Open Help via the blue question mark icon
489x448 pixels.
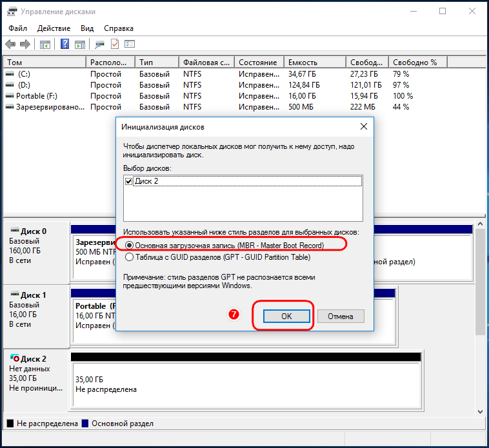[x=65, y=44]
